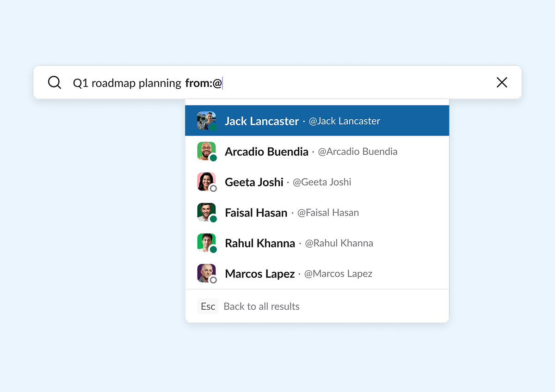This screenshot has height=392, width=555.
Task: Click the Esc key badge
Action: 208,306
